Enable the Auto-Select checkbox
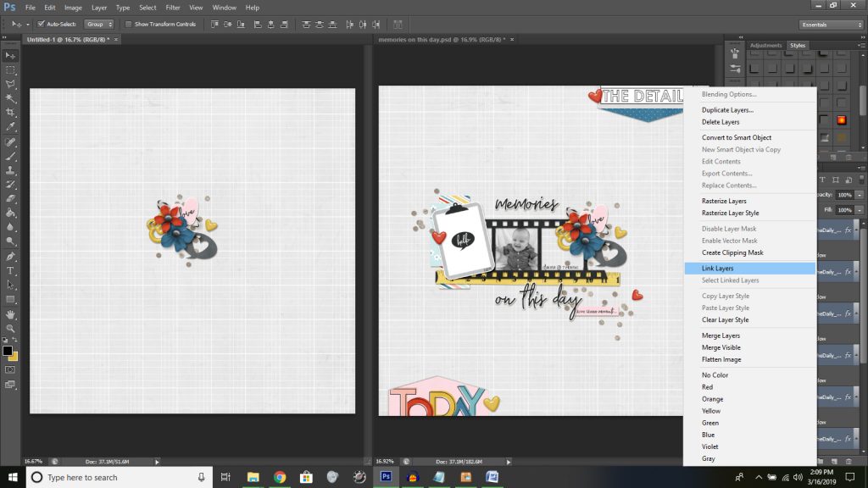The width and height of the screenshot is (868, 488). [x=40, y=24]
